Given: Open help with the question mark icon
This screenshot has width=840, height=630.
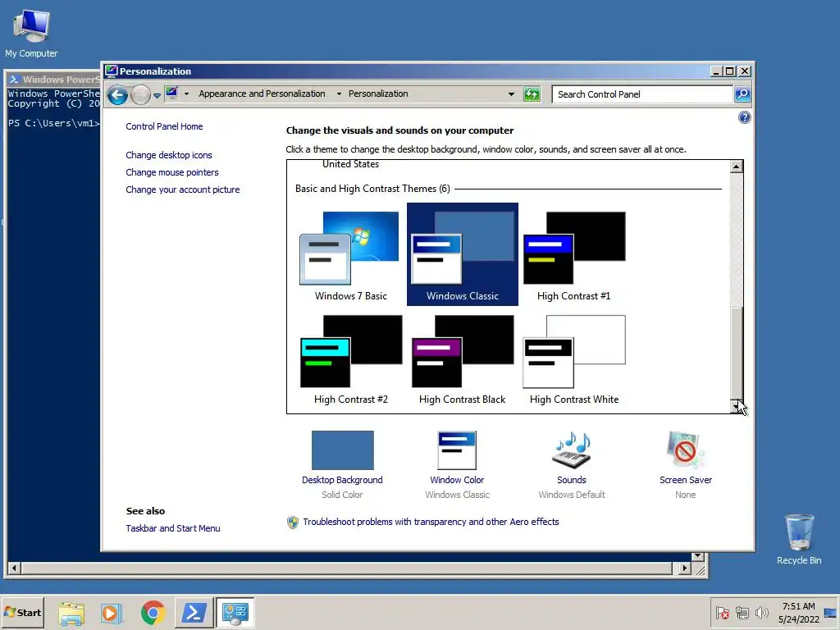Looking at the screenshot, I should click(x=744, y=117).
